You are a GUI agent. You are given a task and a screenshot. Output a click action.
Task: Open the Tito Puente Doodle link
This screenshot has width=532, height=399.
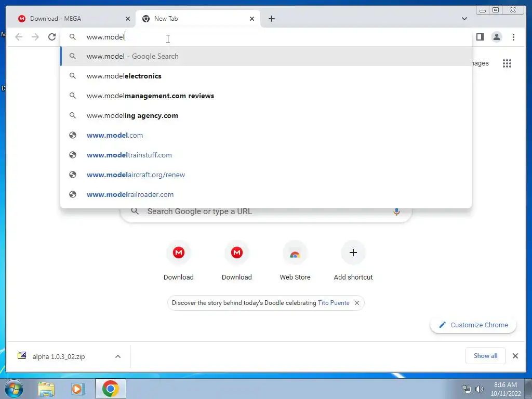pyautogui.click(x=334, y=303)
